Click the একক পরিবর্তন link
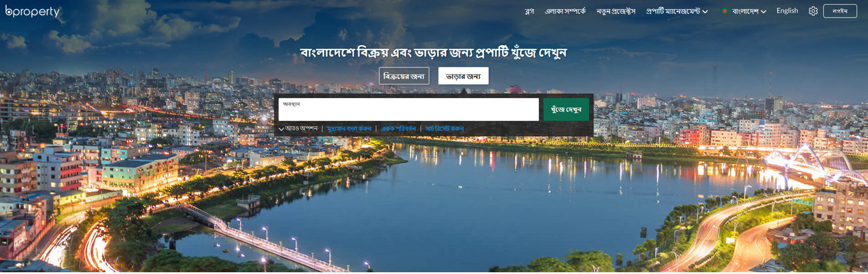868x274 pixels. click(x=398, y=129)
